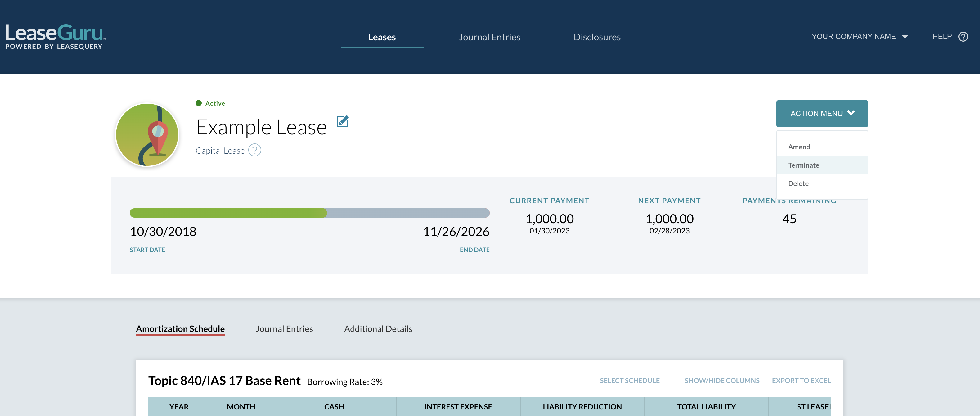
Task: Click the Help question mark icon
Action: coord(963,37)
